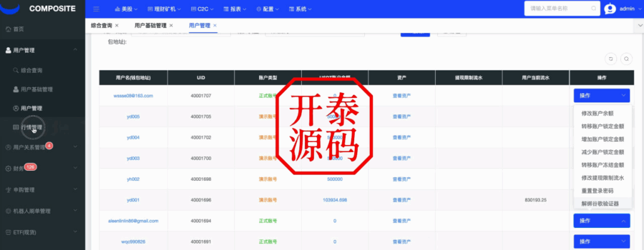The height and width of the screenshot is (250, 644).
Task: Select 转移账户冻结金额 menu option
Action: coord(602,165)
